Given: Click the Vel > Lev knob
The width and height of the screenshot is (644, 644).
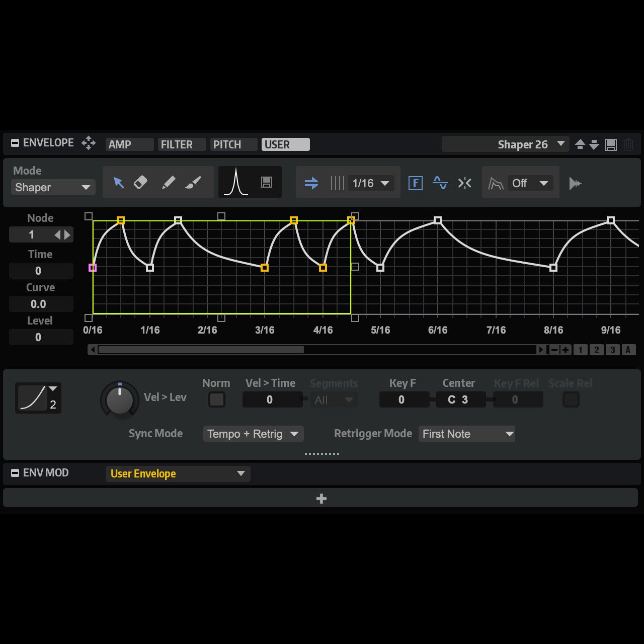Looking at the screenshot, I should pyautogui.click(x=120, y=400).
